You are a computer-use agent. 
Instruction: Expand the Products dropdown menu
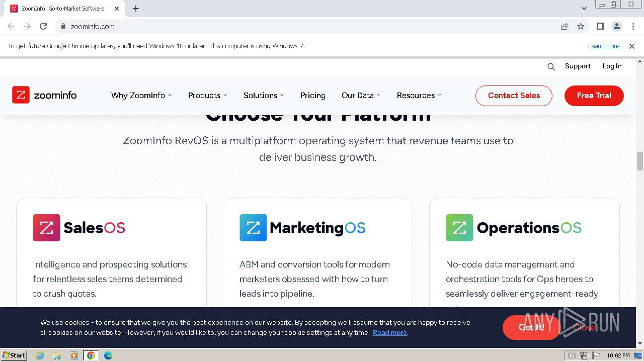pos(207,95)
